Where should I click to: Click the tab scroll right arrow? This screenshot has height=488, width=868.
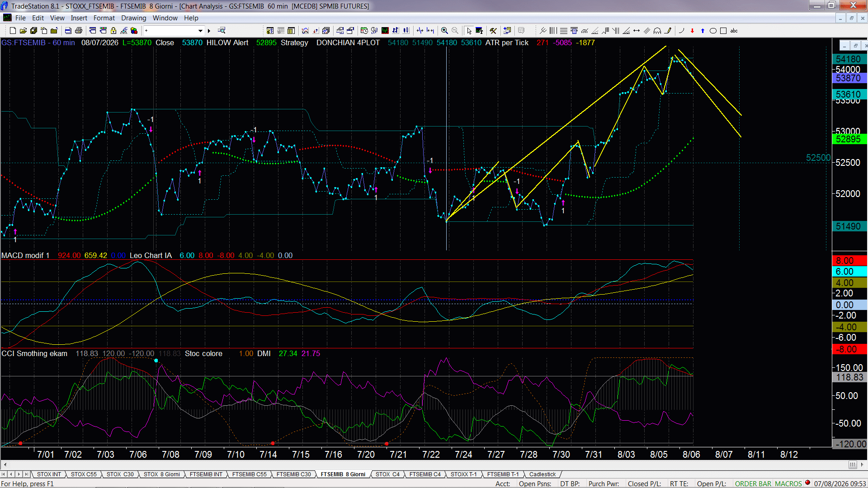[19, 474]
